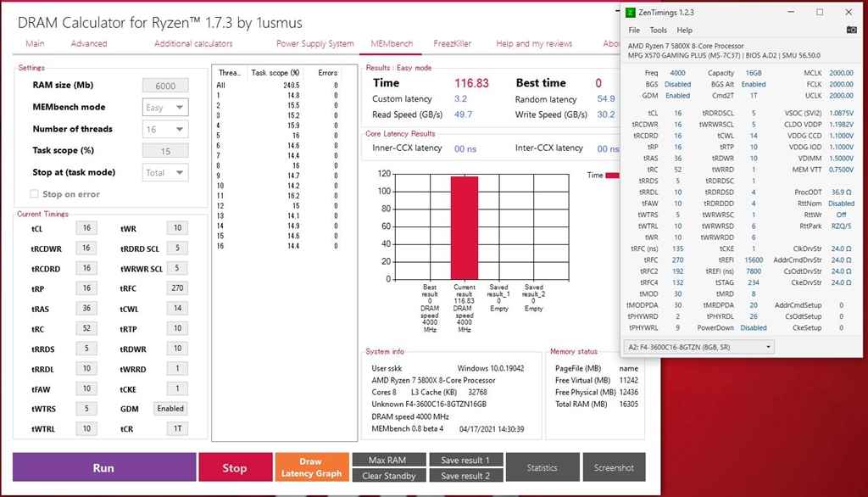
Task: Open the ZenTimings File menu
Action: 634,31
